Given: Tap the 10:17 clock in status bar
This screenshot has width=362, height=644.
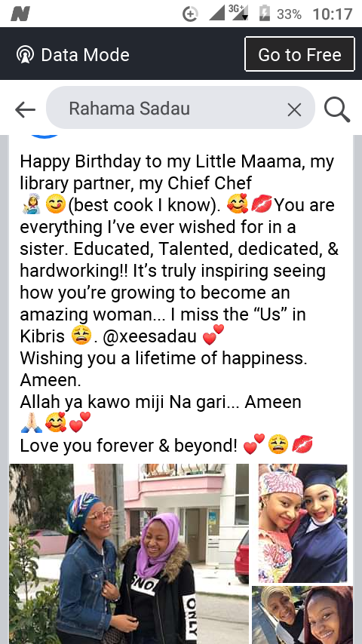Looking at the screenshot, I should [x=333, y=14].
